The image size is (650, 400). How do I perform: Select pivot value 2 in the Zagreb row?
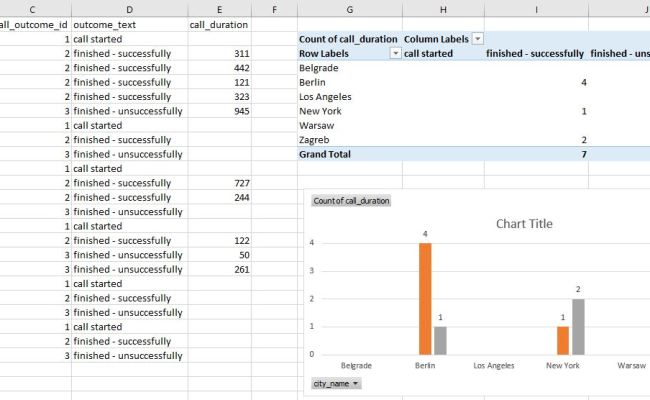536,140
